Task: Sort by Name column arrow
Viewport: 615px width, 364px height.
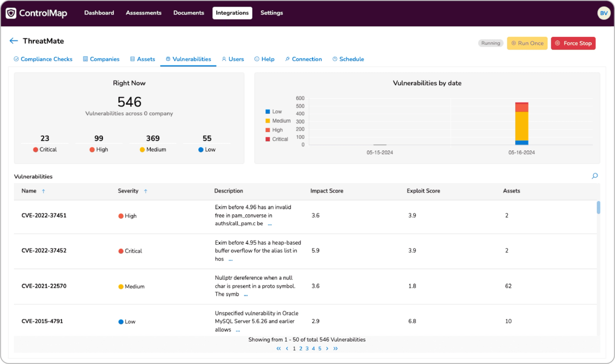Action: click(x=43, y=191)
